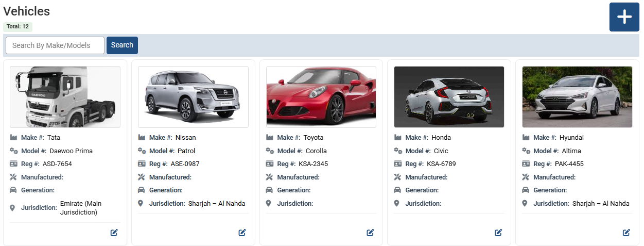Click the Patrol model value
The width and height of the screenshot is (644, 246).
click(x=186, y=151)
